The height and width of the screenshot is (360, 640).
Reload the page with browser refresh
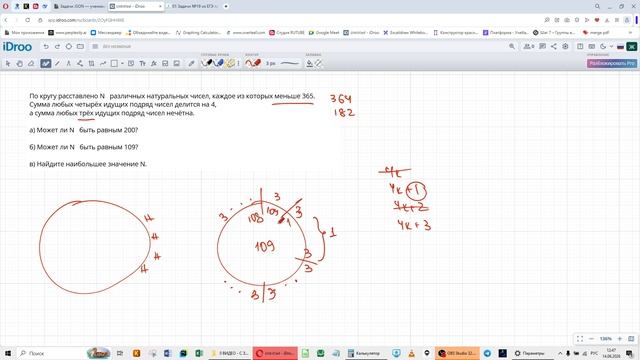27,20
